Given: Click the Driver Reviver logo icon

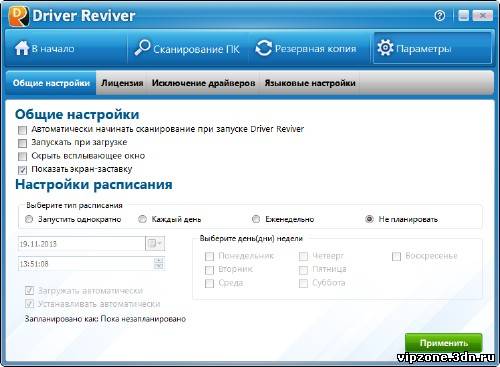Looking at the screenshot, I should (x=18, y=16).
